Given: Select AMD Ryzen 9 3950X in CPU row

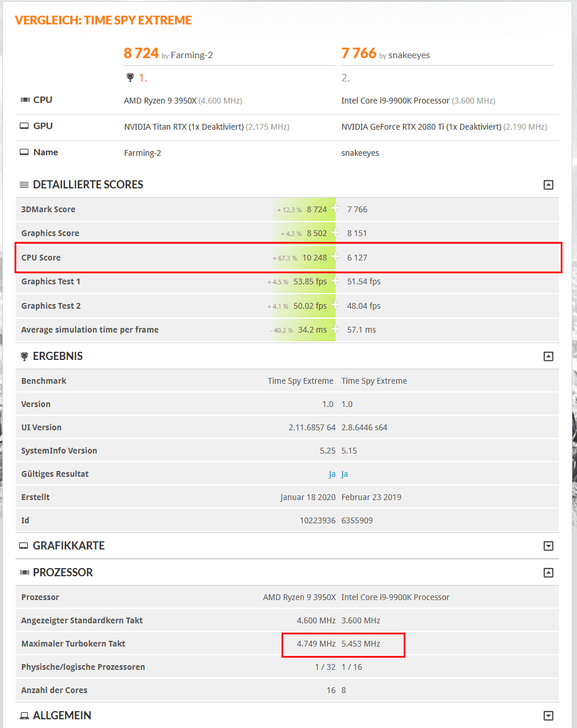Looking at the screenshot, I should [161, 101].
